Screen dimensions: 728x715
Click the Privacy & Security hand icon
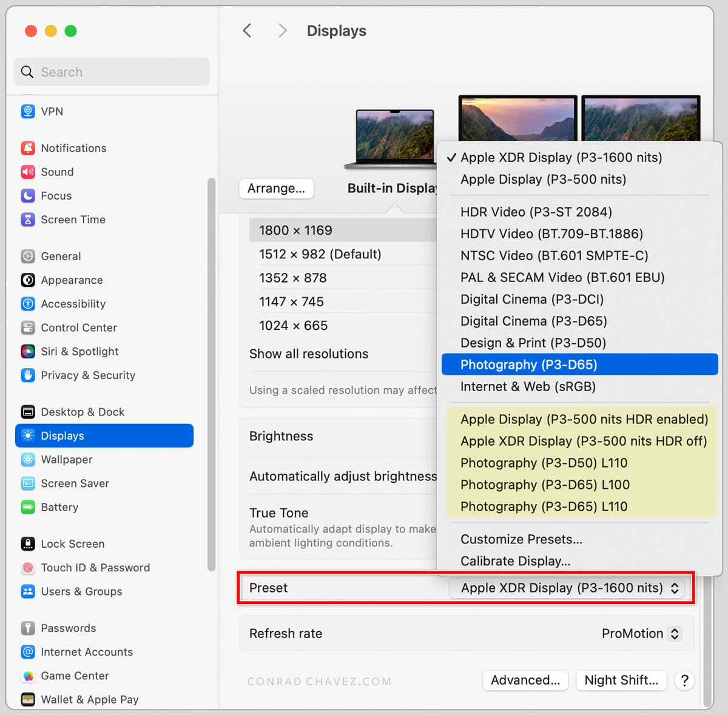pos(28,375)
